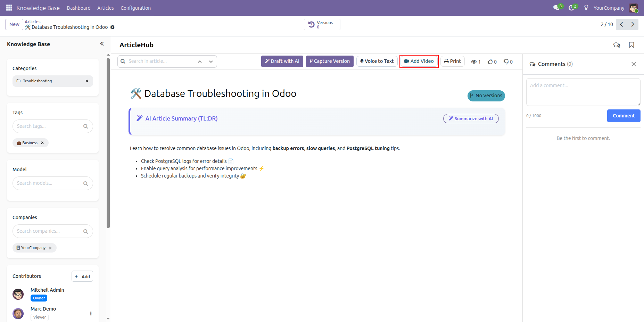Remove the Troubleshooting category
The height and width of the screenshot is (322, 644).
tap(87, 81)
